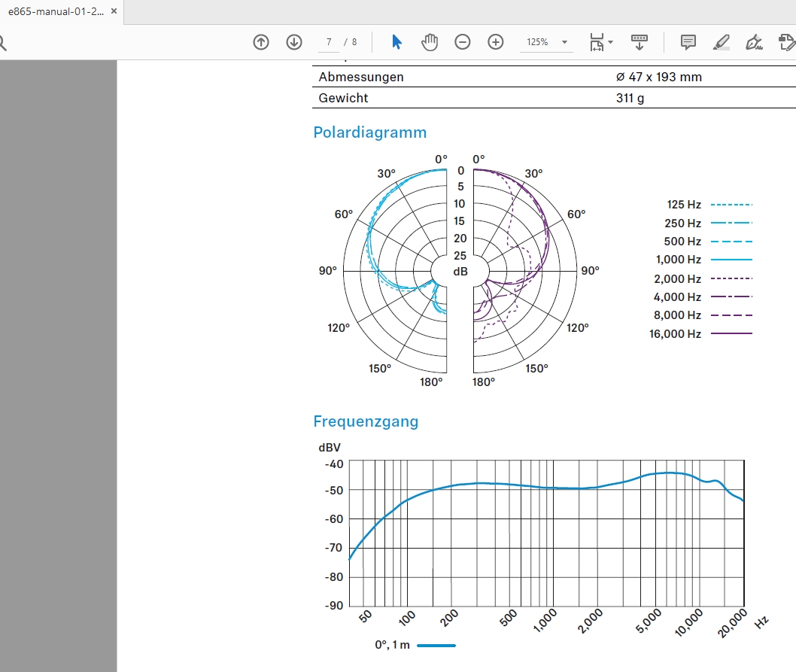Zoom in with the plus icon
796x672 pixels.
point(496,42)
